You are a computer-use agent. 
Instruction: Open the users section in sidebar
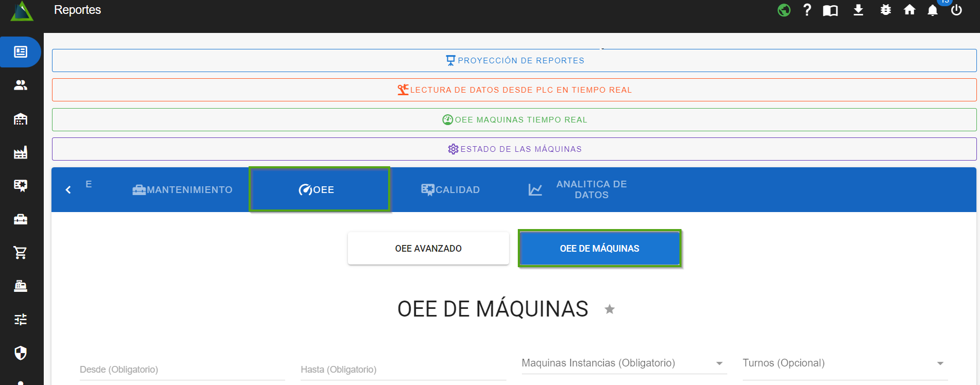[21, 85]
